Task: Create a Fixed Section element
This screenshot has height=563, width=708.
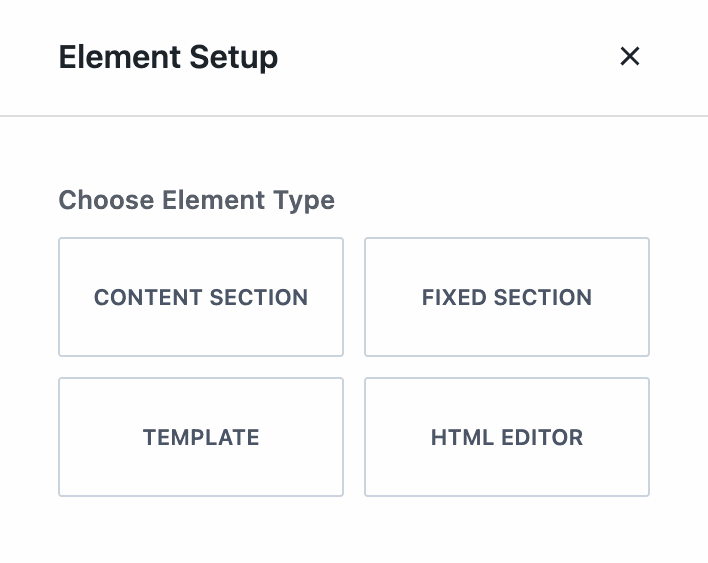Action: coord(507,297)
